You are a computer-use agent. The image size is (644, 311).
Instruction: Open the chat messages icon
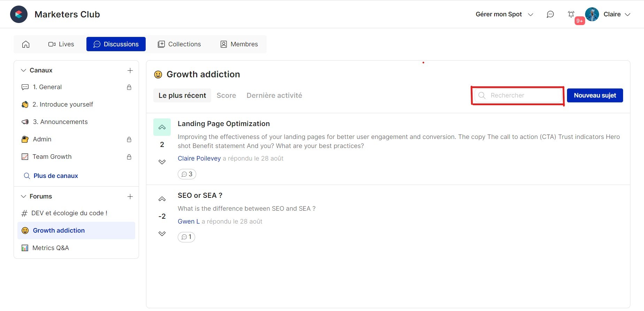pos(550,14)
